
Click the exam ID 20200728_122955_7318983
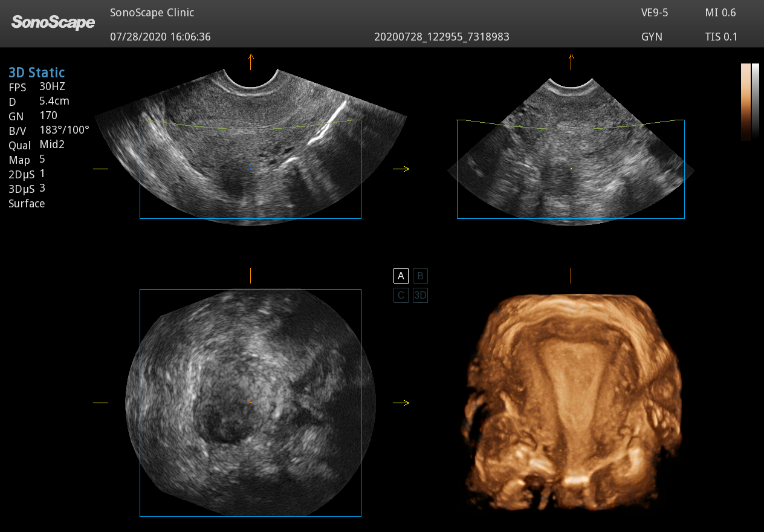442,37
